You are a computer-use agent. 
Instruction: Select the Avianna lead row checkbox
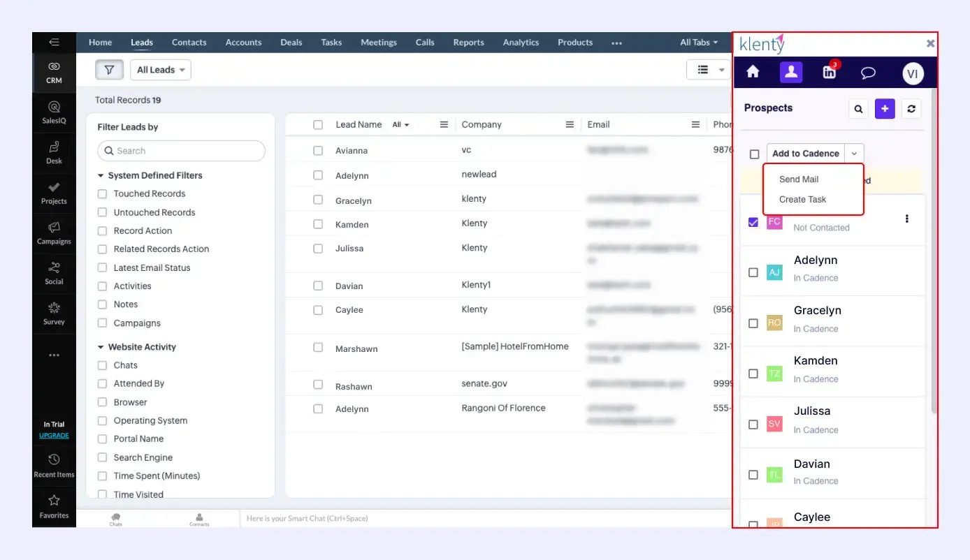(318, 150)
